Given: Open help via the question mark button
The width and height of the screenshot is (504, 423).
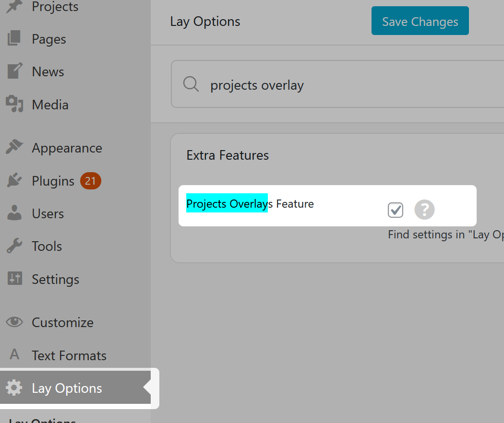Looking at the screenshot, I should click(x=424, y=210).
